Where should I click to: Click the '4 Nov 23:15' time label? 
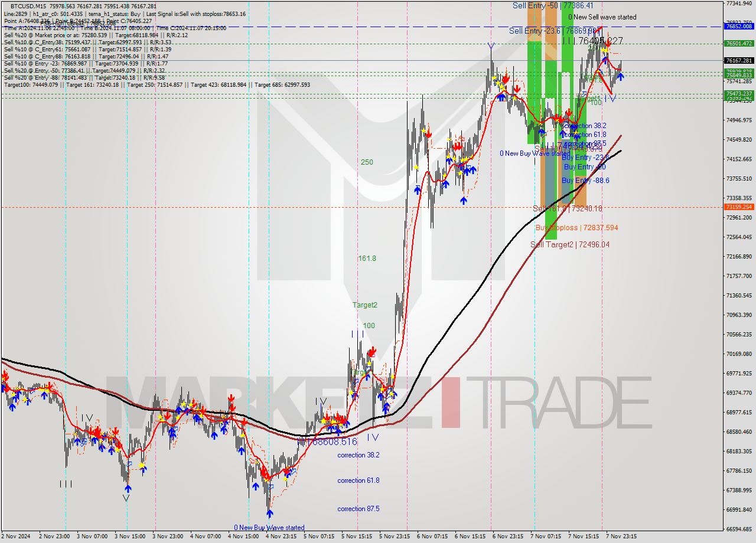(x=281, y=537)
